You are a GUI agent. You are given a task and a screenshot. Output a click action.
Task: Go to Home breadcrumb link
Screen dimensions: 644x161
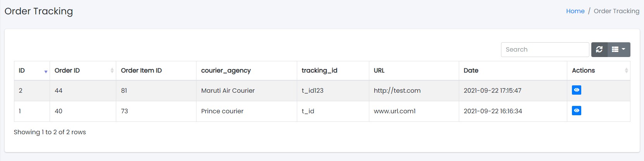pos(575,11)
